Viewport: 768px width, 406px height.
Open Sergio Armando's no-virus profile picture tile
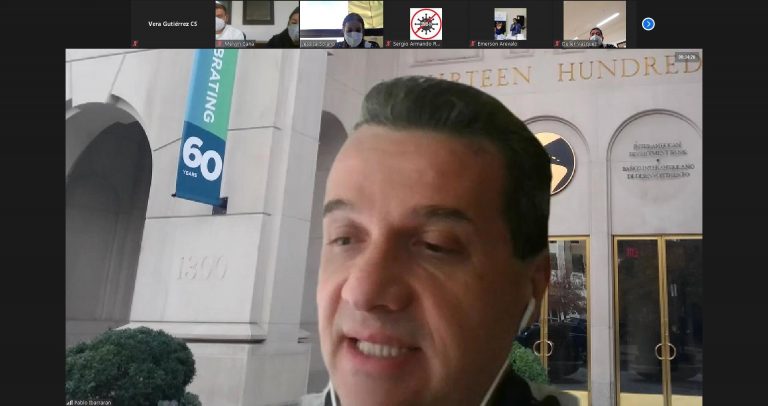pyautogui.click(x=426, y=22)
